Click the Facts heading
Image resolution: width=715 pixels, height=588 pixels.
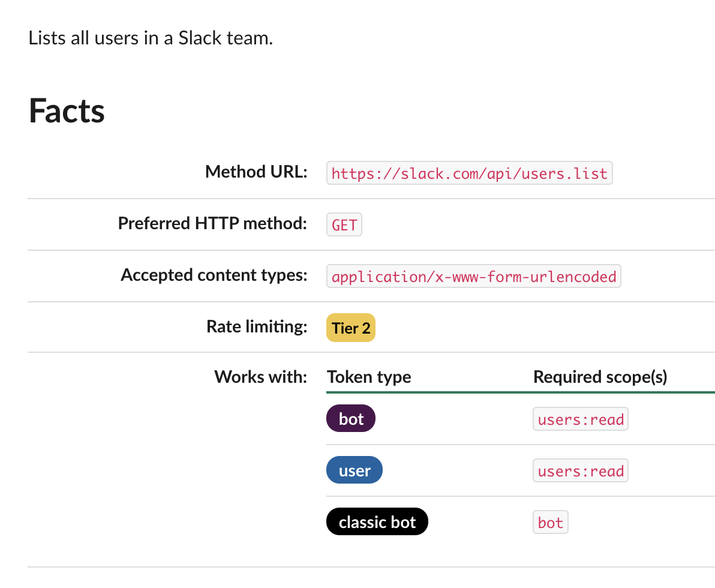[67, 111]
